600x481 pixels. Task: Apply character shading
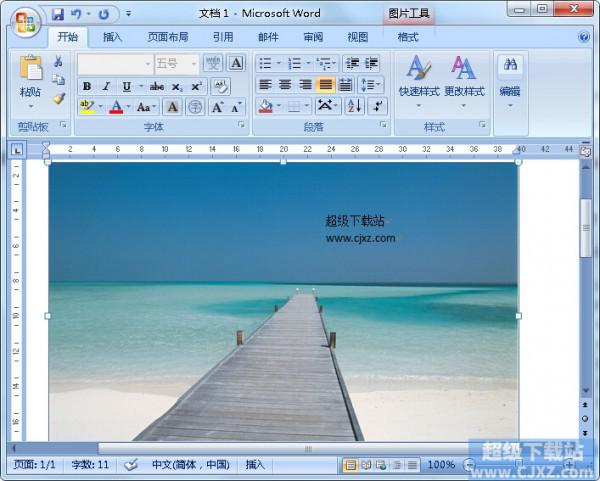[172, 107]
